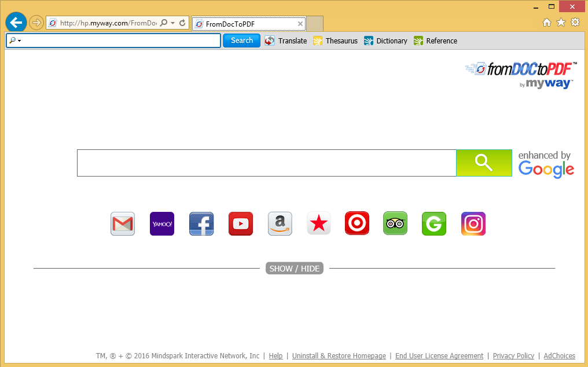This screenshot has height=367, width=588.
Task: Open the Instagram shortcut icon
Action: tap(473, 223)
